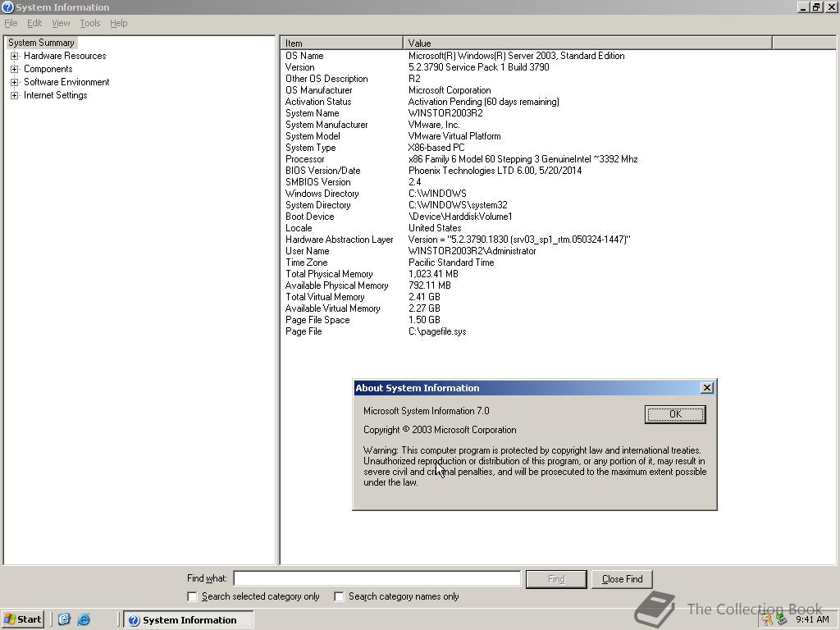Select the System Manufacturer row
Screen dimensions: 840x630
point(526,125)
